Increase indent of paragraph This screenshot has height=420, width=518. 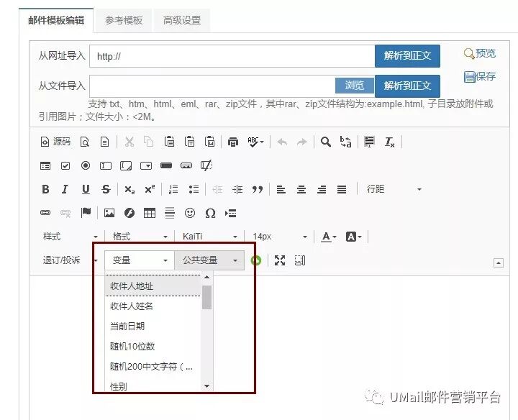pyautogui.click(x=237, y=189)
